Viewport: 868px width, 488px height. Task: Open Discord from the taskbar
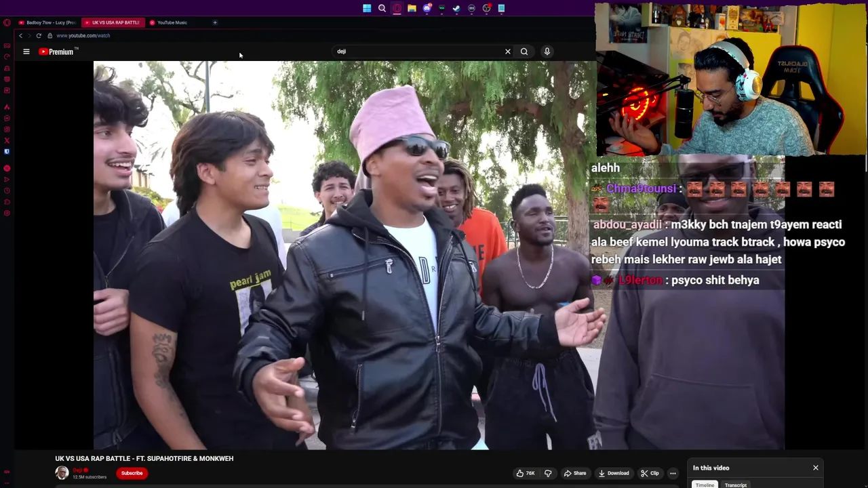point(427,8)
